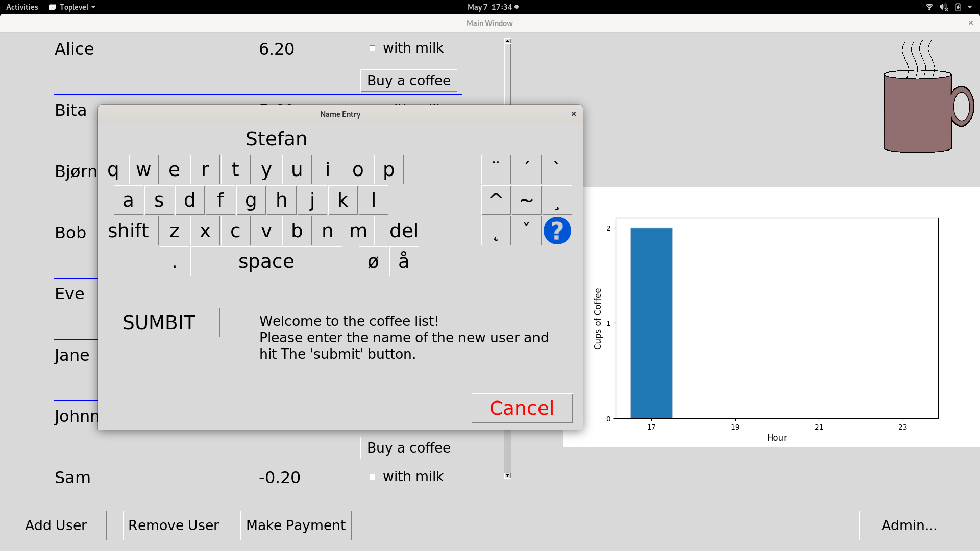Tap the å letter key
Image resolution: width=980 pixels, height=551 pixels.
[404, 261]
